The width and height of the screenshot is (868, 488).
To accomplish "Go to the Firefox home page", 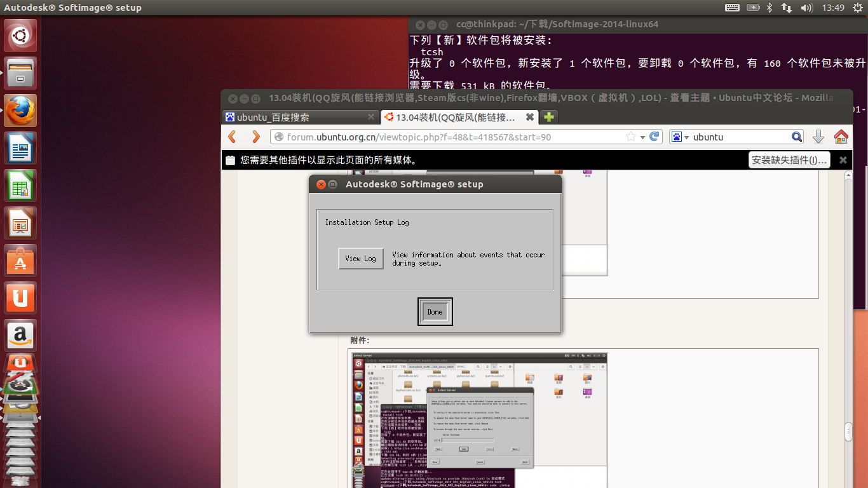I will pyautogui.click(x=841, y=137).
